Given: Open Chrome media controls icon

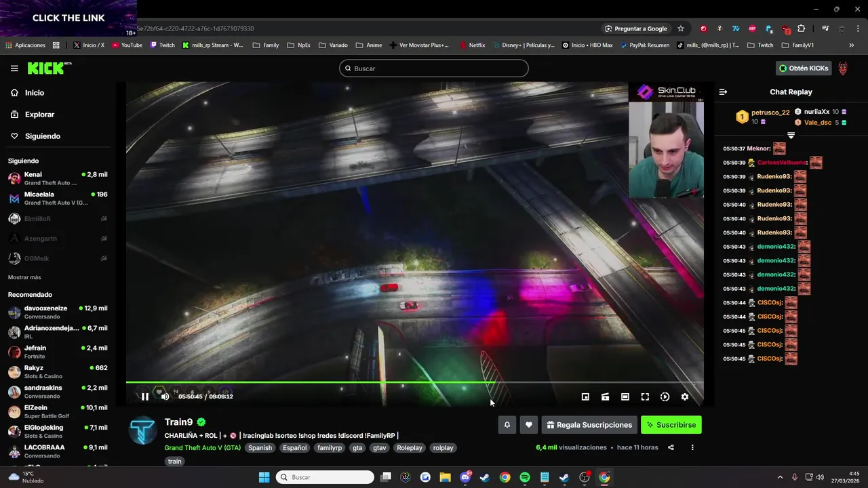Looking at the screenshot, I should point(825,28).
